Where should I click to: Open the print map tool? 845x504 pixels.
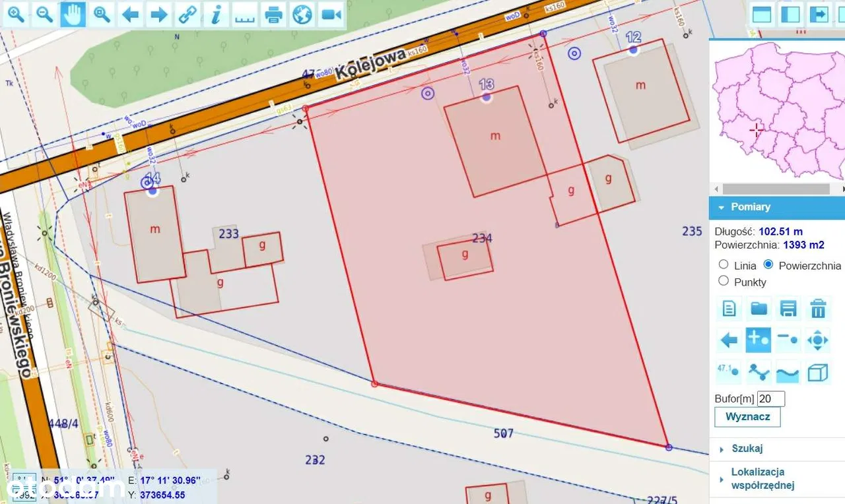click(273, 15)
